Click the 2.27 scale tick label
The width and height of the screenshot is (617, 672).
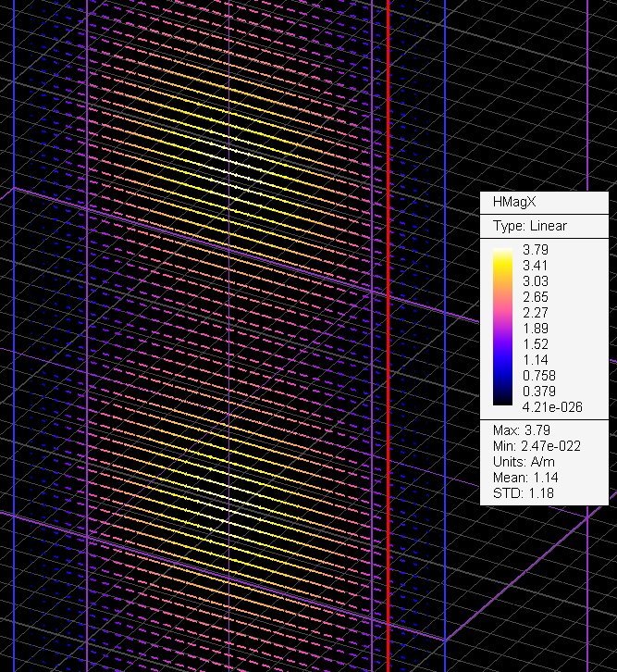pyautogui.click(x=537, y=312)
